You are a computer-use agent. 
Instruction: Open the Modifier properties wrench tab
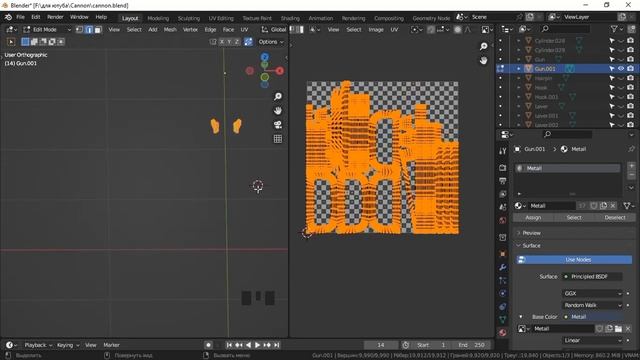[502, 267]
